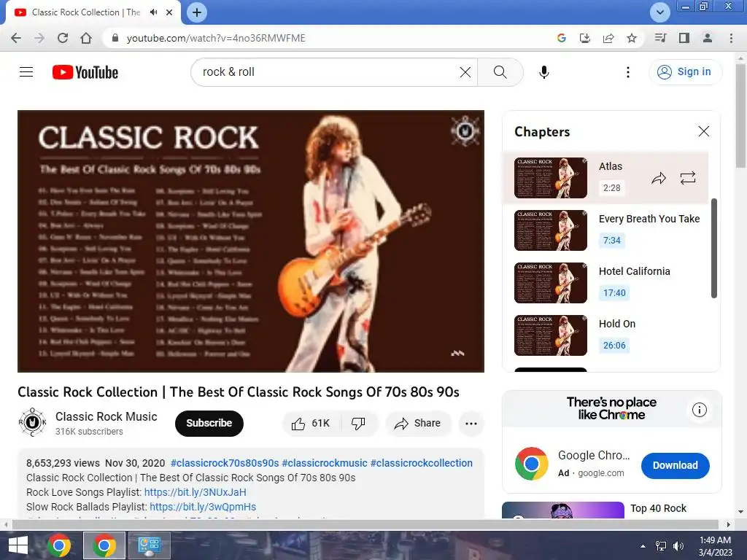
Task: Click the 17:40 timestamp
Action: point(614,293)
